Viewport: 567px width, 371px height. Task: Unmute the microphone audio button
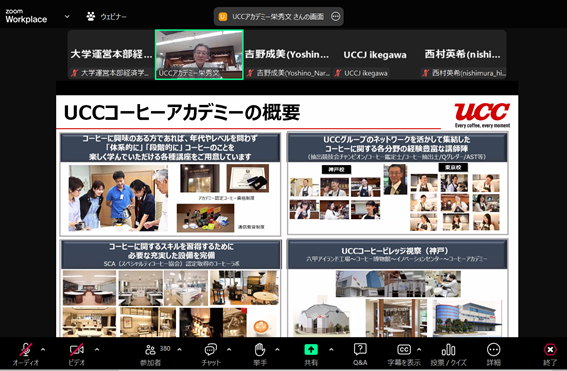point(25,354)
